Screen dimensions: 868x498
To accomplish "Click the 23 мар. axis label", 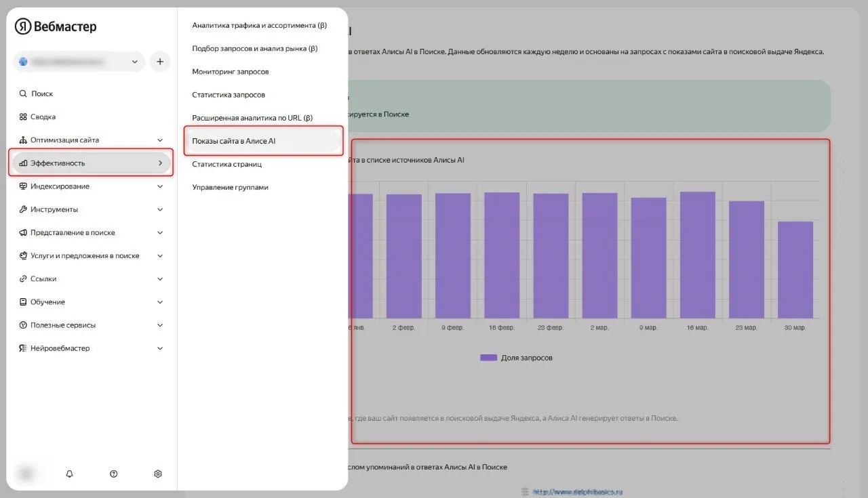I will (747, 328).
